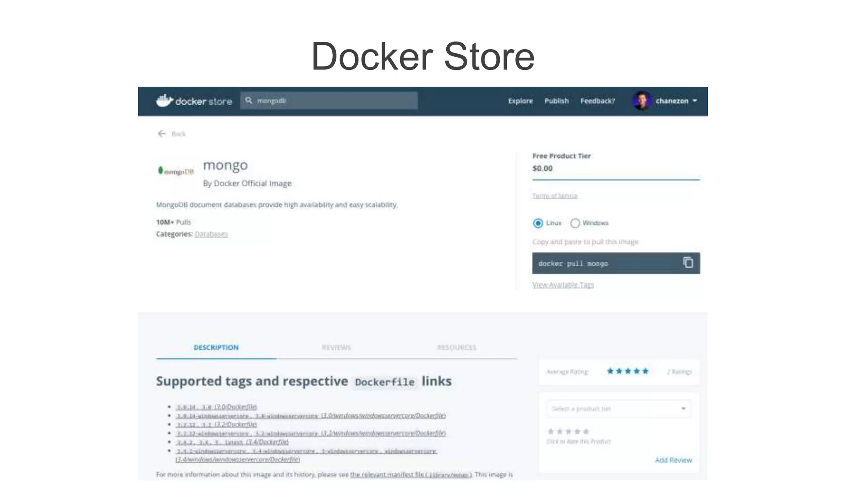
Task: Click the 10M+ Pulls text
Action: (x=173, y=222)
